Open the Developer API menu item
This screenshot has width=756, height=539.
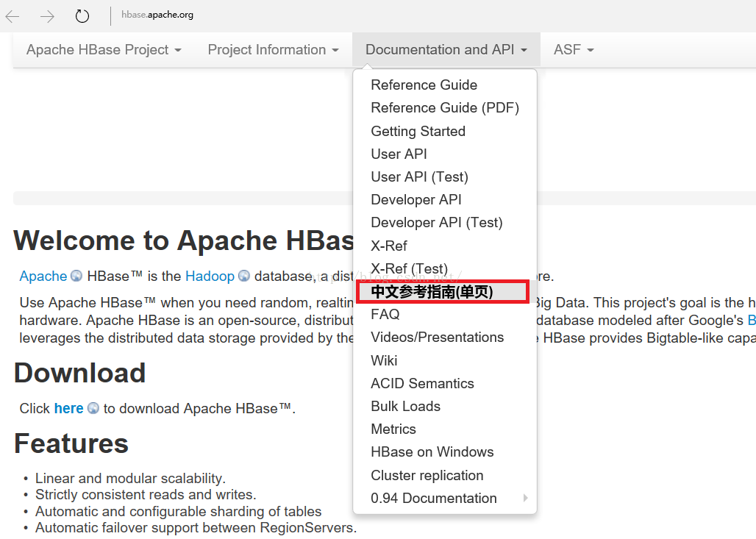tap(416, 199)
